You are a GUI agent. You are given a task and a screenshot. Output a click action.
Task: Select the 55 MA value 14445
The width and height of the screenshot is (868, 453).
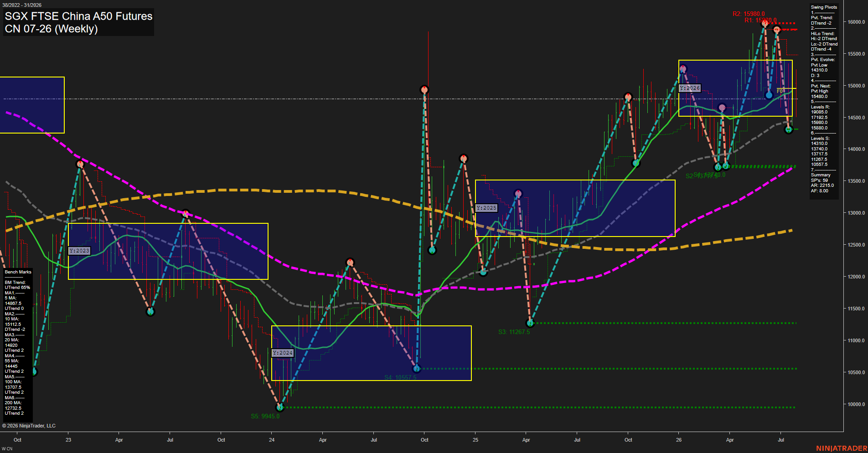(11, 366)
